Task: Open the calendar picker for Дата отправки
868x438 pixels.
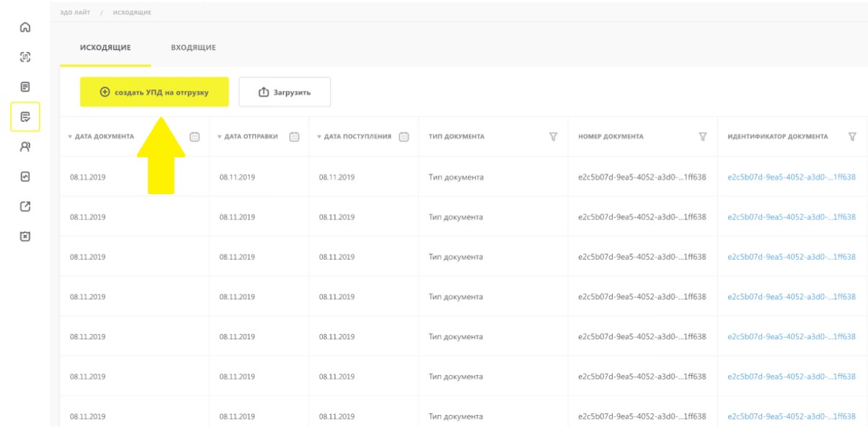Action: (x=293, y=136)
